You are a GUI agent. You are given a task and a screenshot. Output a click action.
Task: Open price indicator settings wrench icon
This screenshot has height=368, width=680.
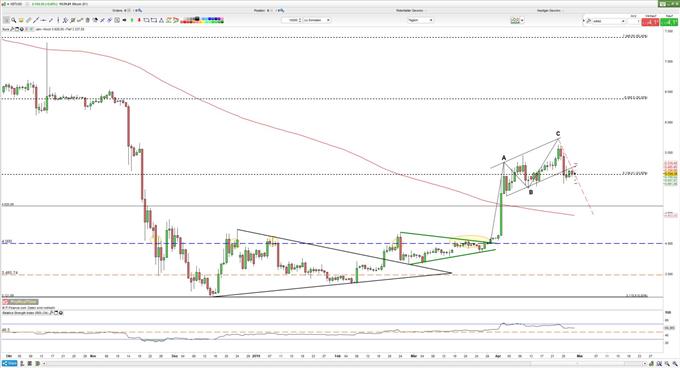point(12,29)
